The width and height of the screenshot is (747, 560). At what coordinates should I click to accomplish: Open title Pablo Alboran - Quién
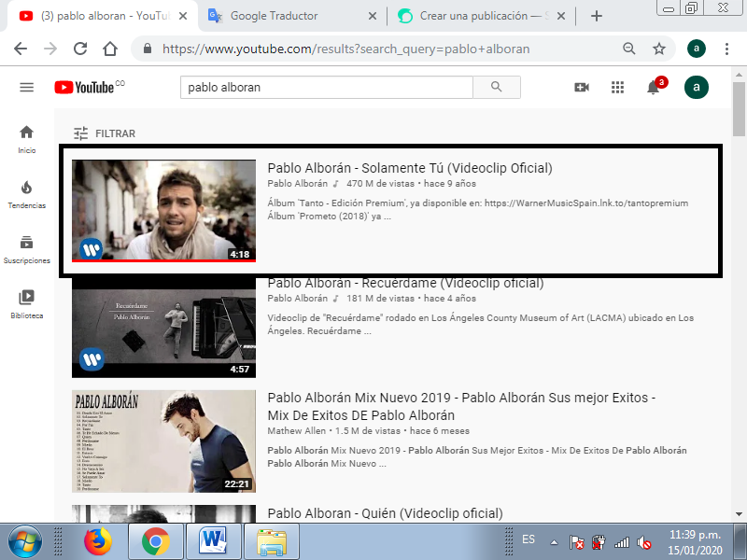[385, 513]
